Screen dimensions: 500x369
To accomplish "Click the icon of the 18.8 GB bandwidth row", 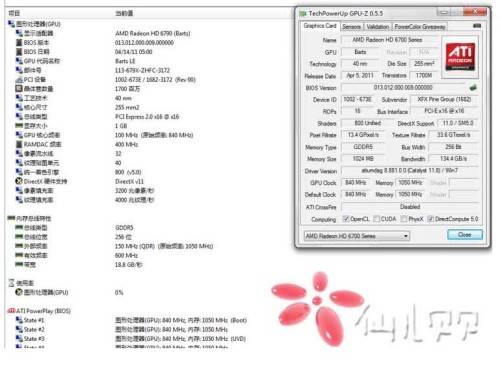I will point(19,265).
